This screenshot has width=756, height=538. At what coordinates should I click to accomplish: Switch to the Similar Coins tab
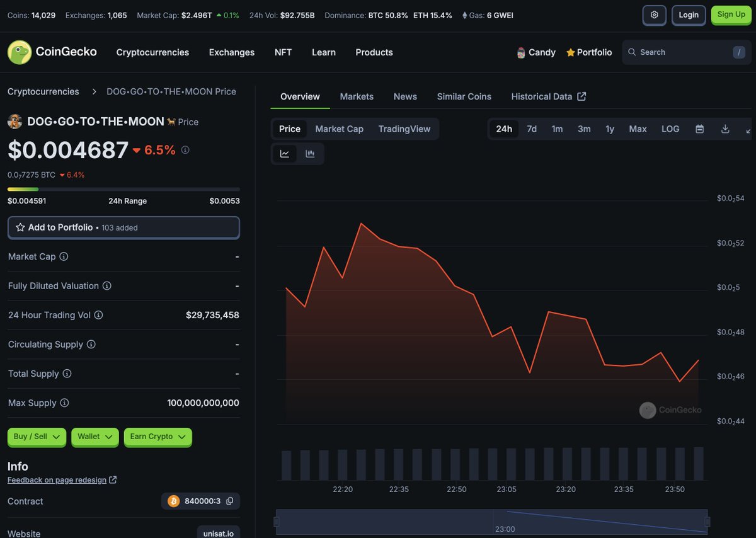[464, 96]
